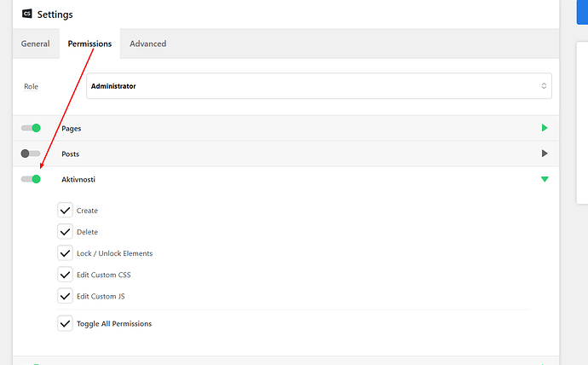Switch to the General tab

click(x=36, y=43)
